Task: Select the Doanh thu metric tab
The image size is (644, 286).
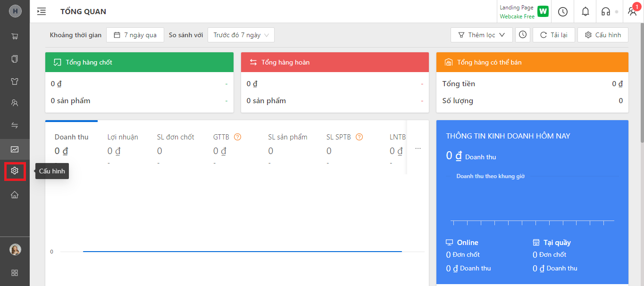Action: tap(71, 137)
